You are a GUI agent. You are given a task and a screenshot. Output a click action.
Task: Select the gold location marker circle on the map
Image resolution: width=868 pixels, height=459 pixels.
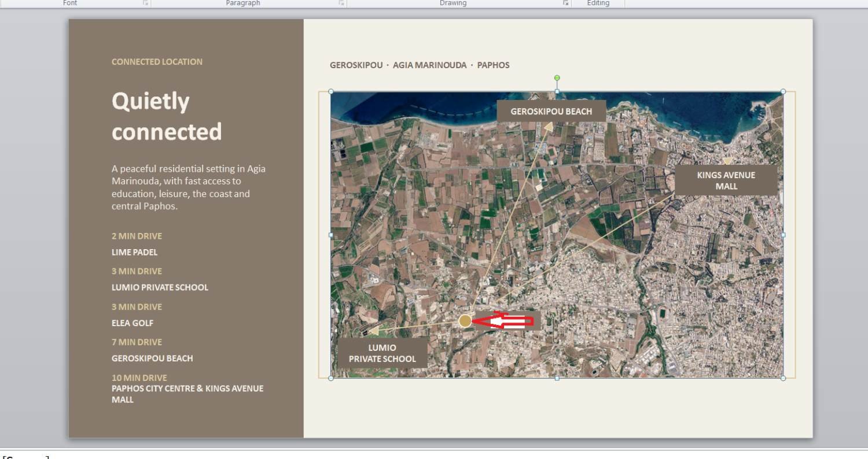pos(465,321)
